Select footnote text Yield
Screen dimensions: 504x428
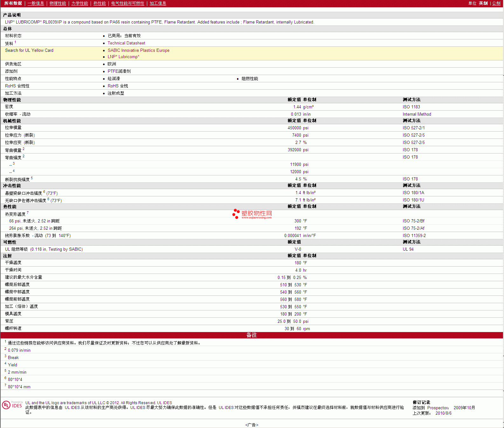pyautogui.click(x=12, y=365)
